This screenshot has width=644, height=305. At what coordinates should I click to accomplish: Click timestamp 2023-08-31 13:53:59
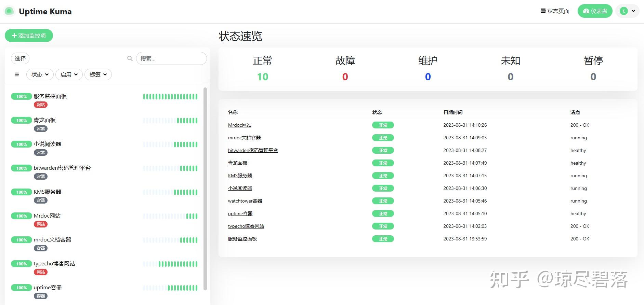pos(465,239)
